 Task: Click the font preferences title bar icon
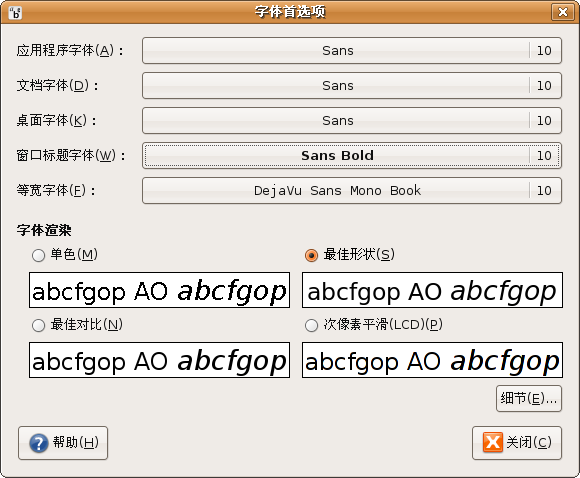[15, 13]
